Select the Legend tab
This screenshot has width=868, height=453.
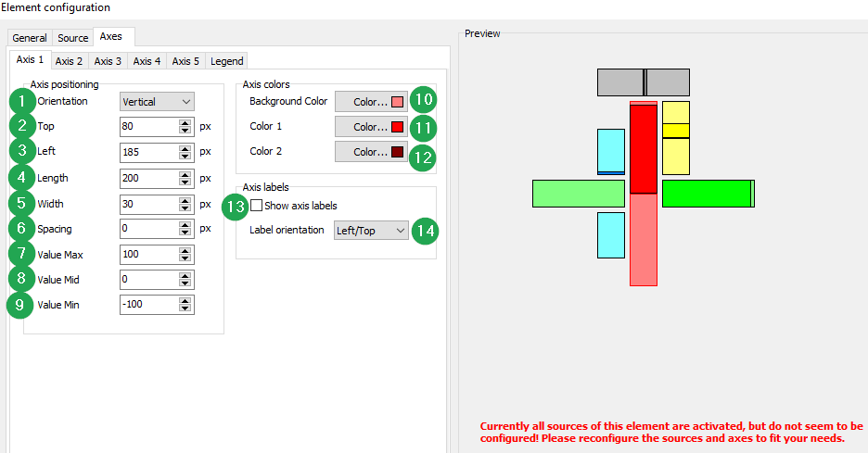226,61
